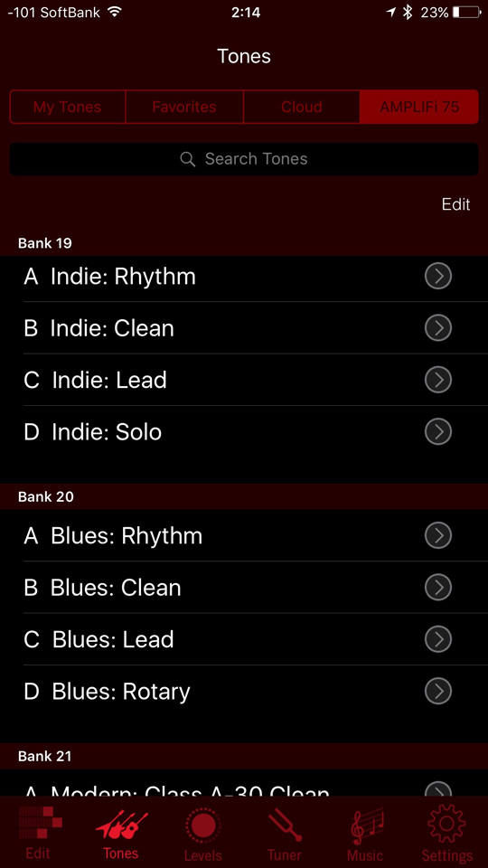The width and height of the screenshot is (488, 868).
Task: Switch to the Favorites tab
Action: pos(184,107)
